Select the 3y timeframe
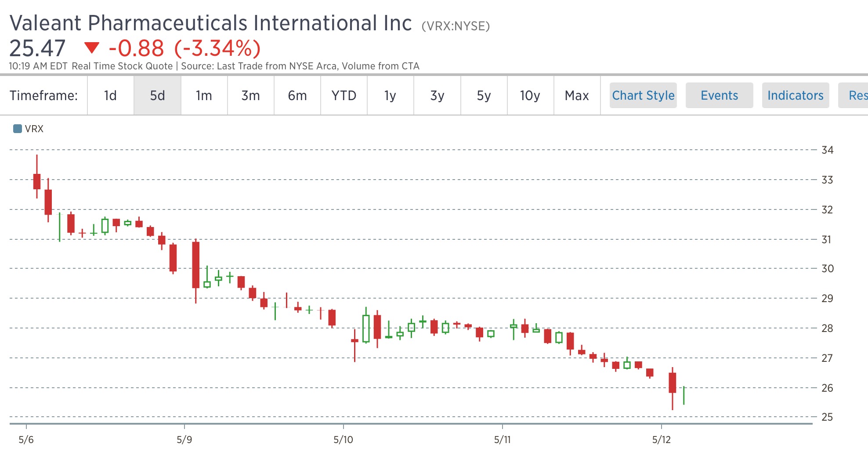The height and width of the screenshot is (458, 868). [x=437, y=95]
